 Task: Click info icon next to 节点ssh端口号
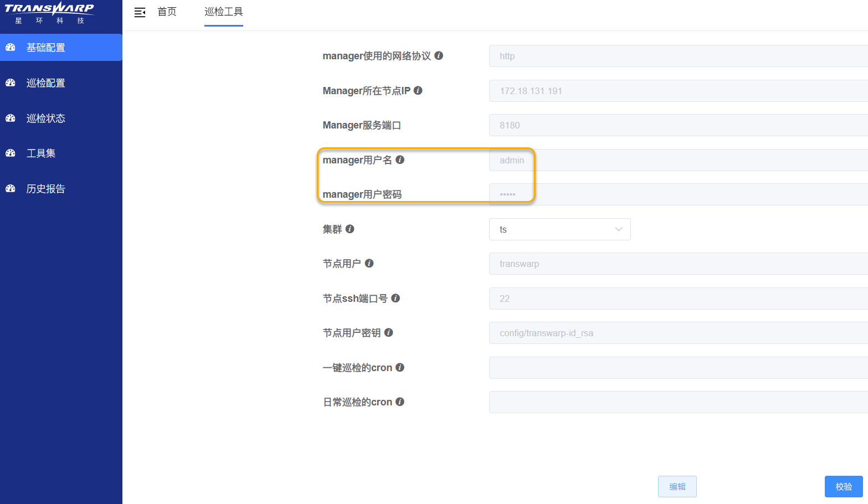[396, 298]
